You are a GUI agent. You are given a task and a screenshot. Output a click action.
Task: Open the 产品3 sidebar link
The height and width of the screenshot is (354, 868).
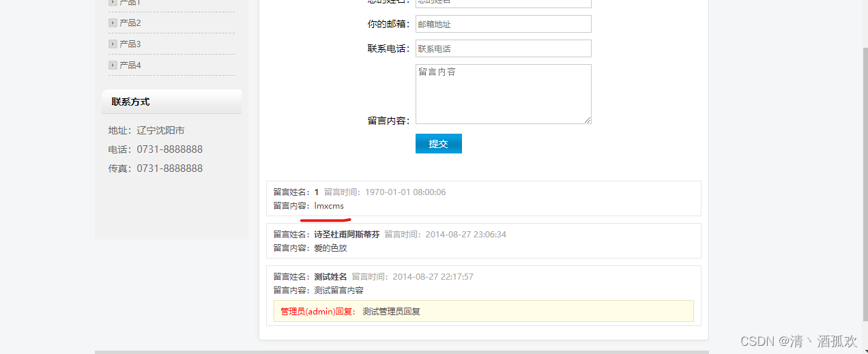130,44
